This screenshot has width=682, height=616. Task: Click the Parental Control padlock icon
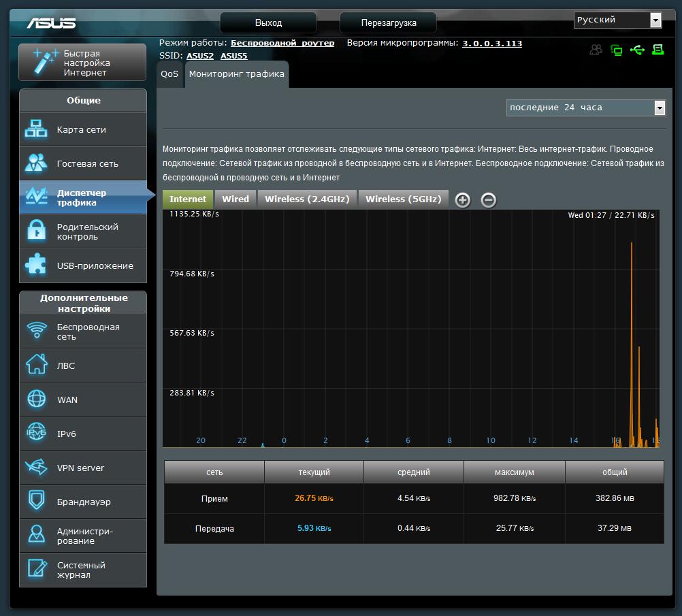tap(37, 231)
